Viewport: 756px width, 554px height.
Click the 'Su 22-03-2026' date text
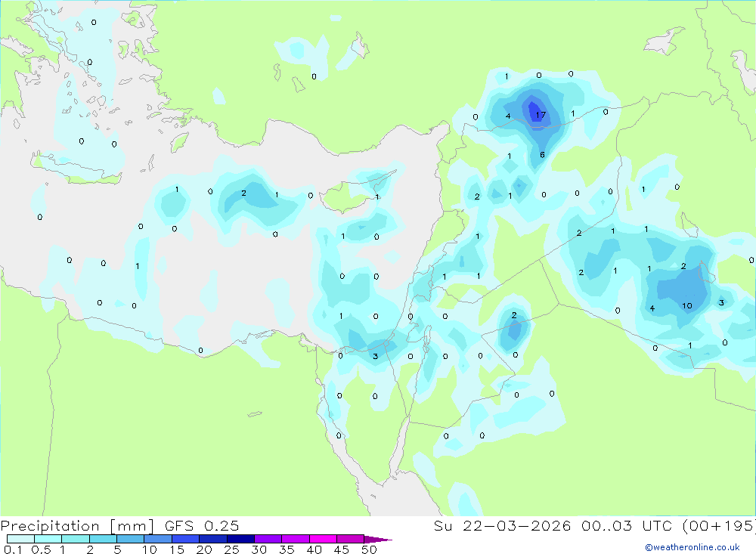tap(502, 526)
